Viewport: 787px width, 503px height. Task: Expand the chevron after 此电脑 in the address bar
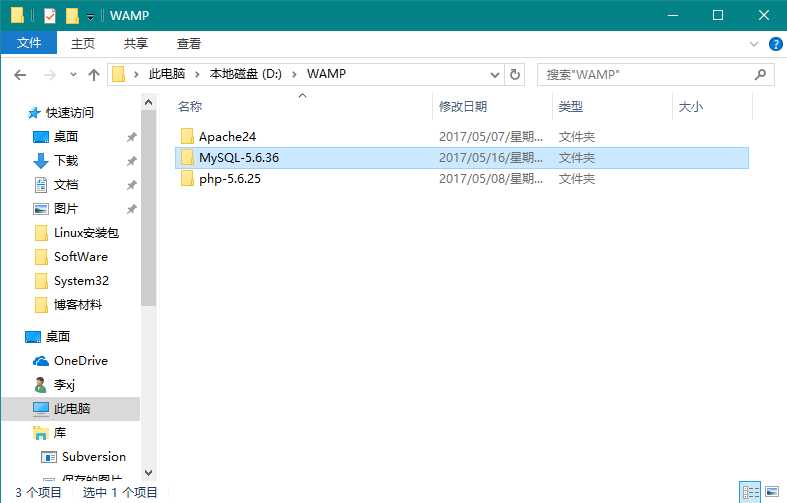pos(197,75)
